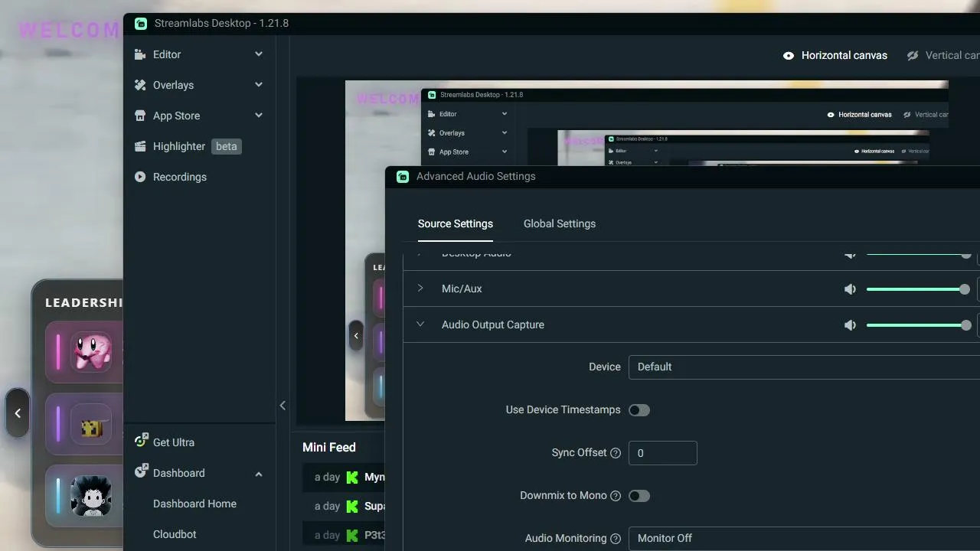Click the Editor icon in the sidebar

pos(140,54)
